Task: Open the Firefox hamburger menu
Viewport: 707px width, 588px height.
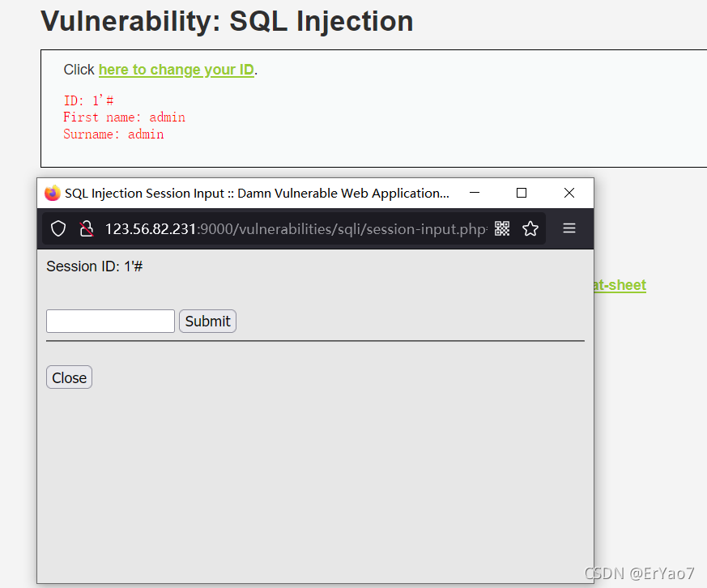Action: (x=569, y=228)
